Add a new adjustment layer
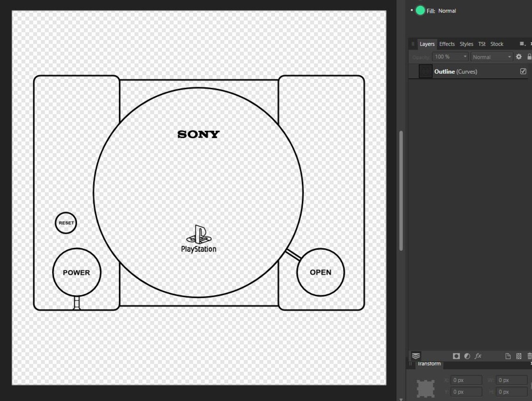Image resolution: width=532 pixels, height=401 pixels. [467, 356]
